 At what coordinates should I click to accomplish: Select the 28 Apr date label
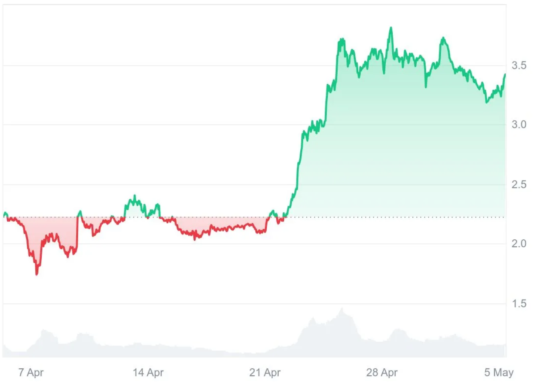click(x=382, y=372)
